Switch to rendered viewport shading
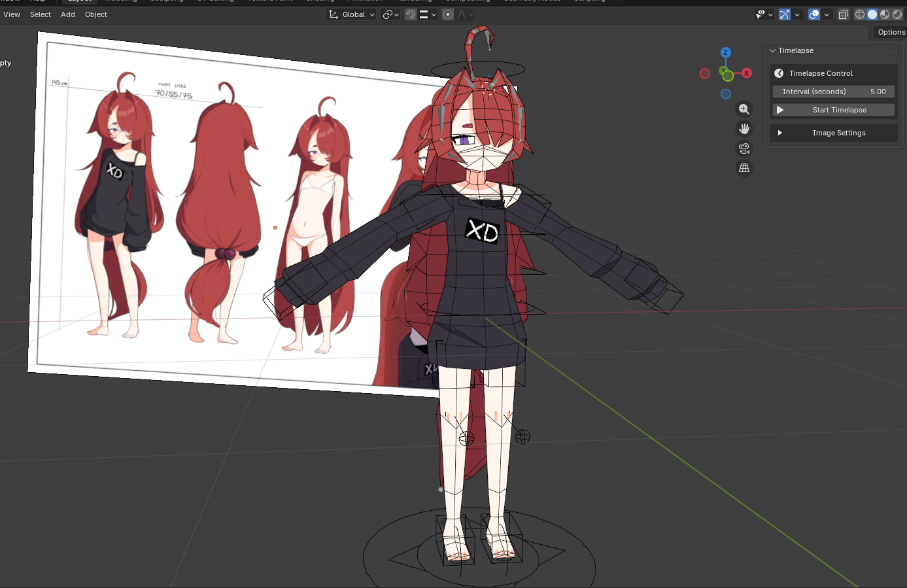 coord(897,14)
